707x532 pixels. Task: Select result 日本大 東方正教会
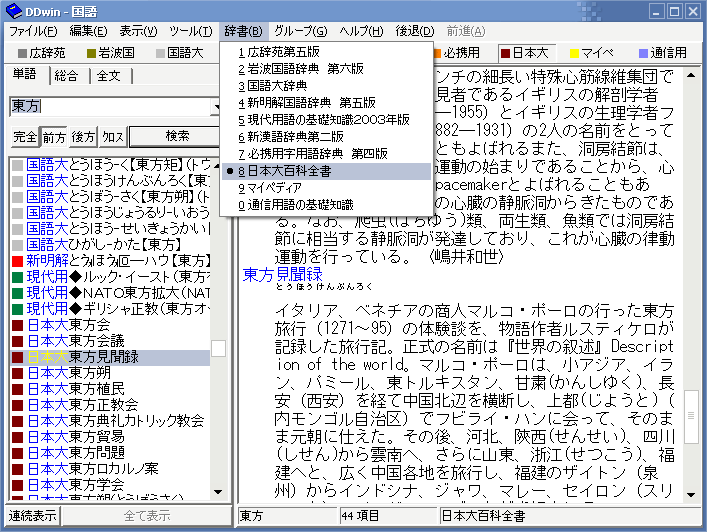[x=110, y=405]
